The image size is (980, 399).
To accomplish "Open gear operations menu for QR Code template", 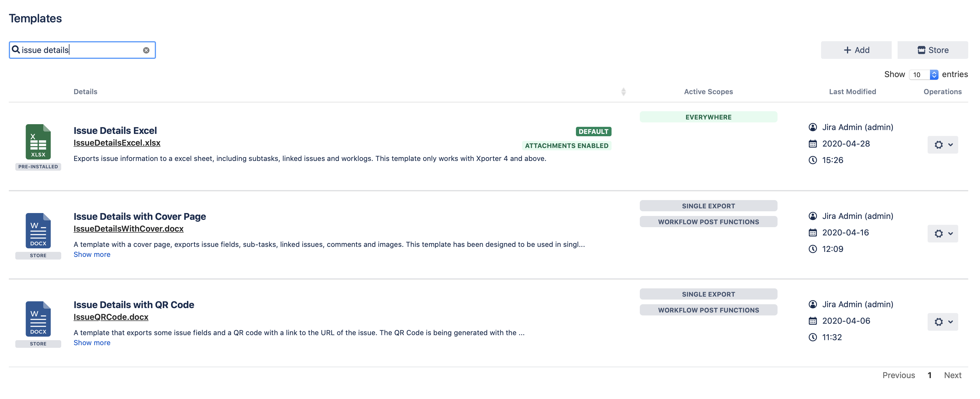I will click(x=942, y=322).
